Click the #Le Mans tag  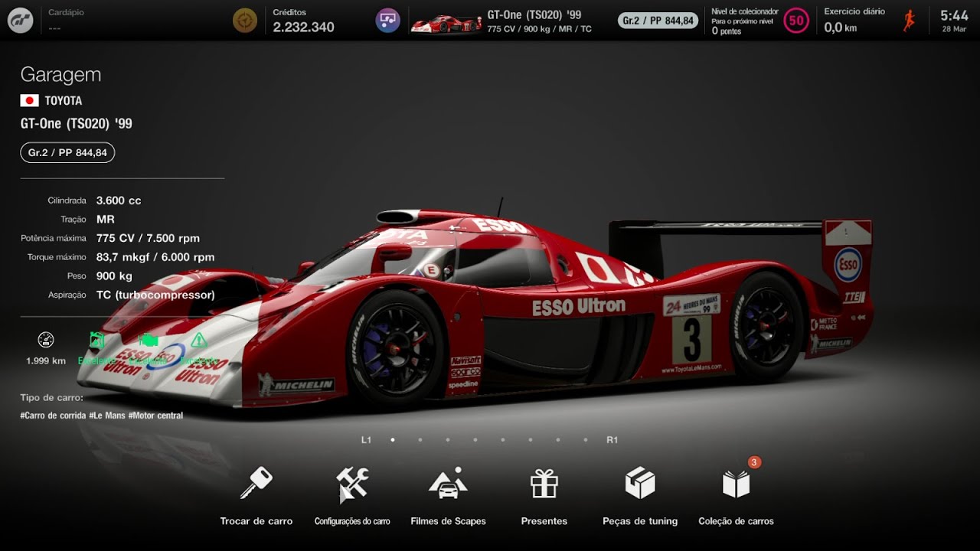click(x=107, y=416)
